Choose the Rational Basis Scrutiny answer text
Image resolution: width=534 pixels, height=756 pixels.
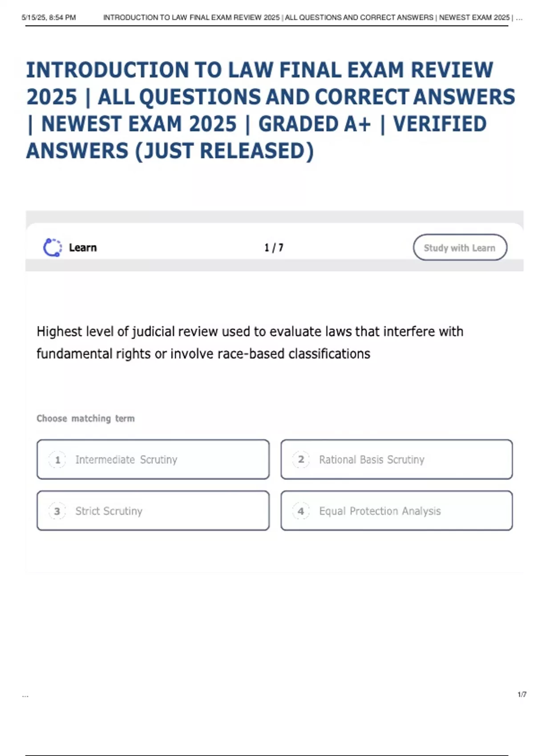tap(372, 460)
